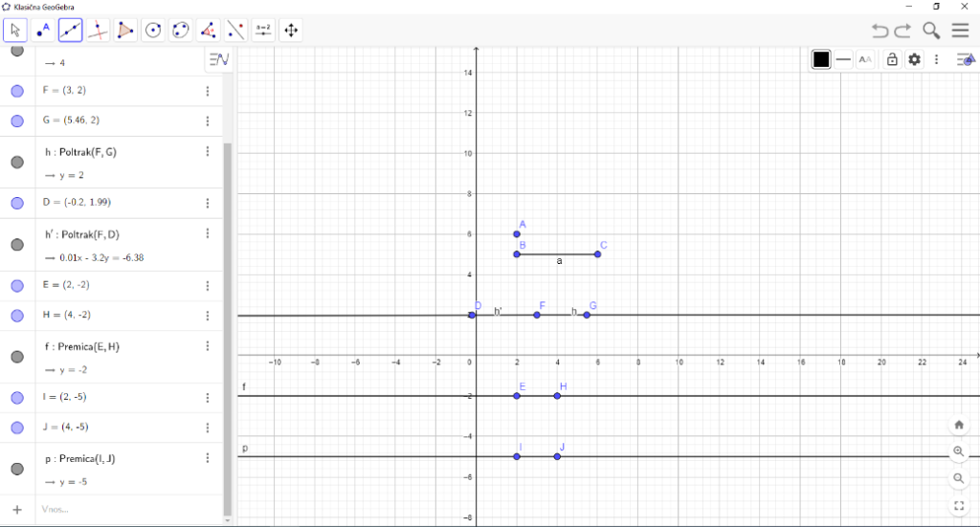This screenshot has width=980, height=527.
Task: Select the Slider tool
Action: [x=263, y=30]
